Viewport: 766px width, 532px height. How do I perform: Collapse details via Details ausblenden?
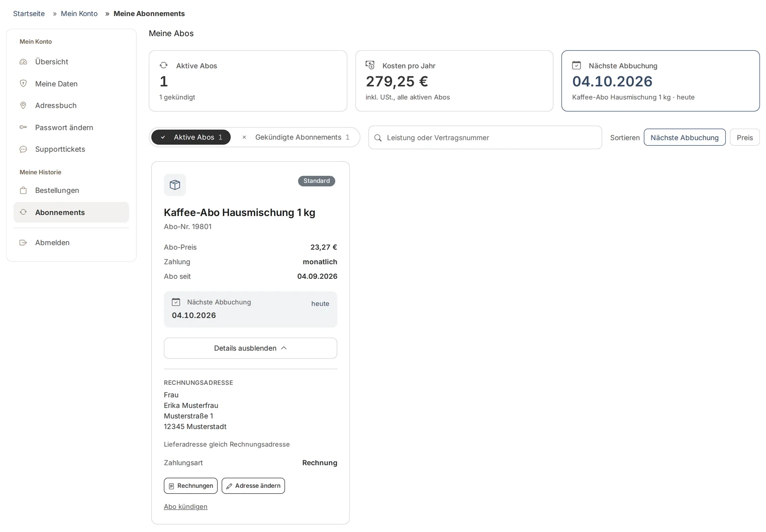[250, 348]
